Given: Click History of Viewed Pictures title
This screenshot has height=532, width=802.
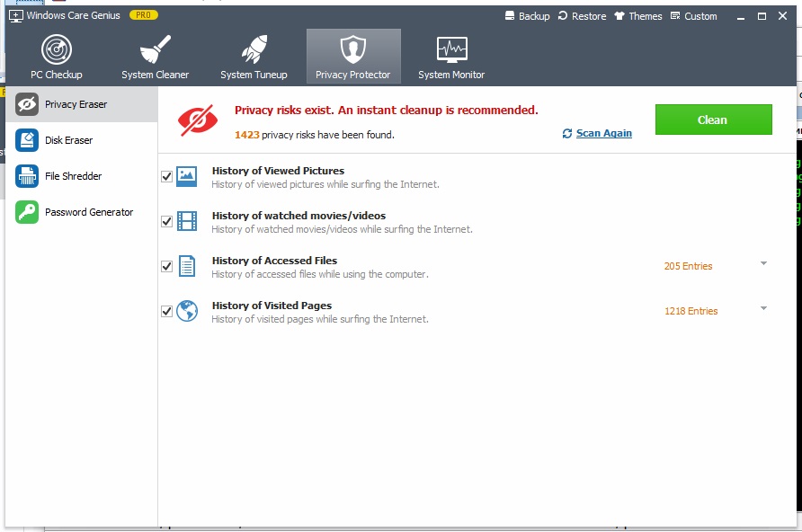Looking at the screenshot, I should [x=278, y=171].
